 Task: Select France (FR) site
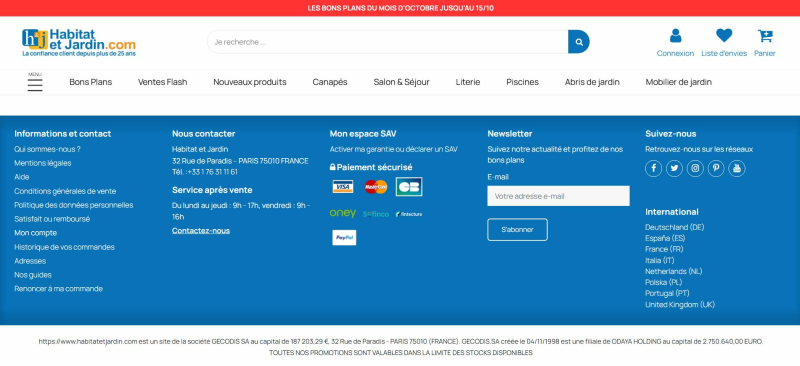(x=664, y=249)
